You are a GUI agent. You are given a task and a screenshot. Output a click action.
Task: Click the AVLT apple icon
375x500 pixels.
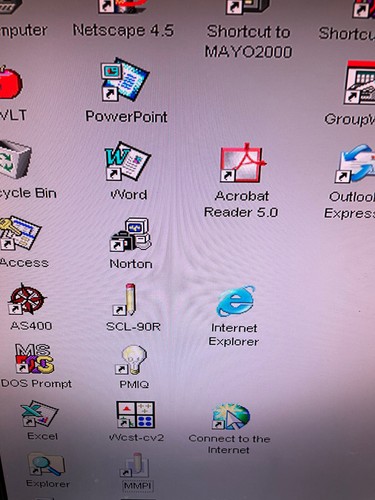pyautogui.click(x=10, y=82)
